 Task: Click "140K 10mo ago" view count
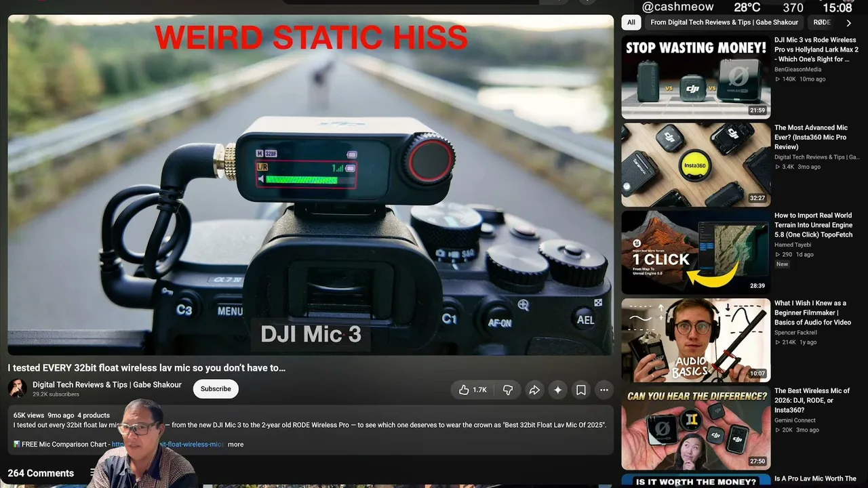pyautogui.click(x=800, y=79)
